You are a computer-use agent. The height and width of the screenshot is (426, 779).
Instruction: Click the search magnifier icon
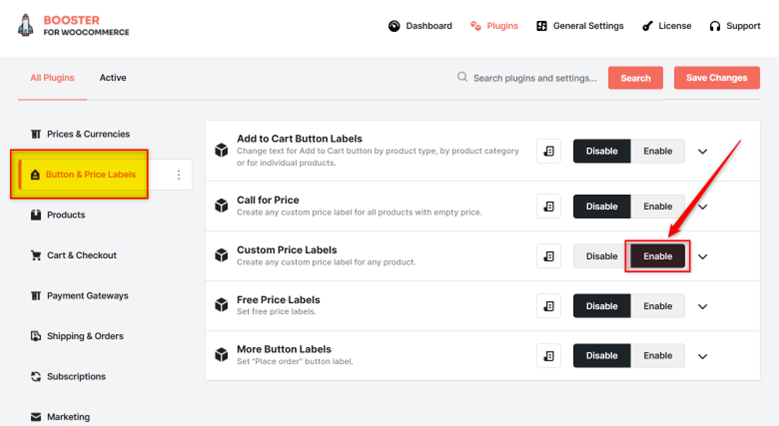[x=462, y=77]
